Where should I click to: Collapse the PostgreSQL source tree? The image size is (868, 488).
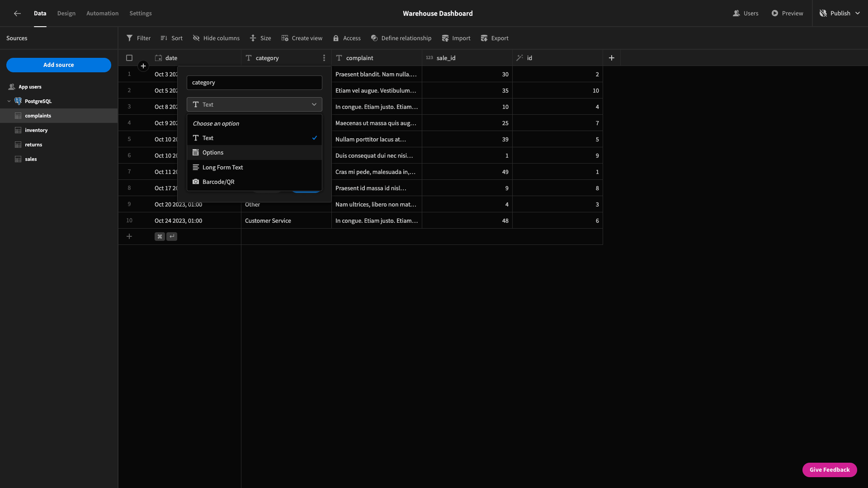[9, 101]
